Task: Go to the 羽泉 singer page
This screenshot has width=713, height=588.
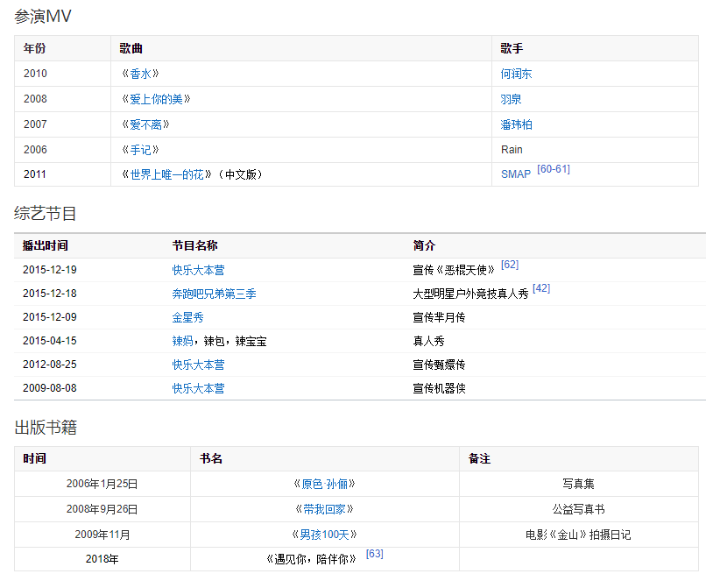Action: pyautogui.click(x=511, y=100)
